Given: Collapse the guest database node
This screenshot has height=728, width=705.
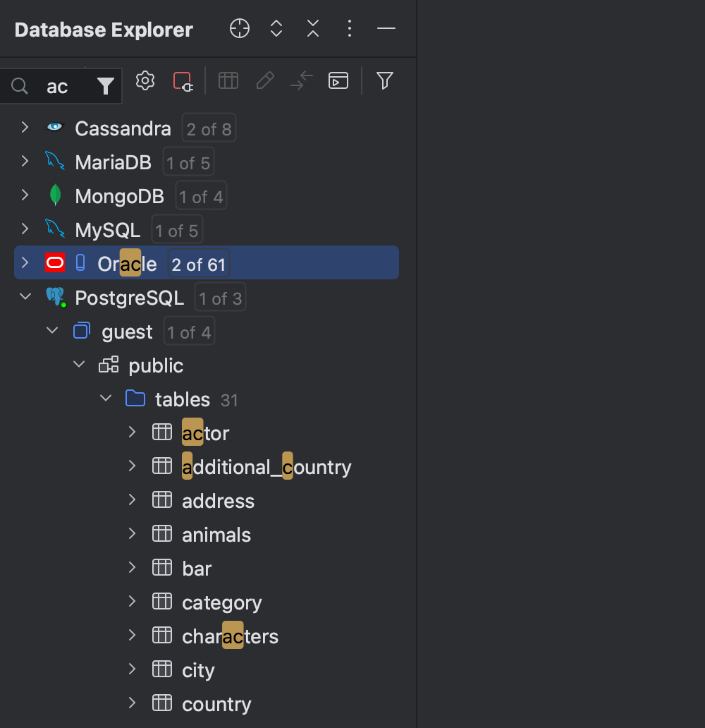Looking at the screenshot, I should [51, 330].
